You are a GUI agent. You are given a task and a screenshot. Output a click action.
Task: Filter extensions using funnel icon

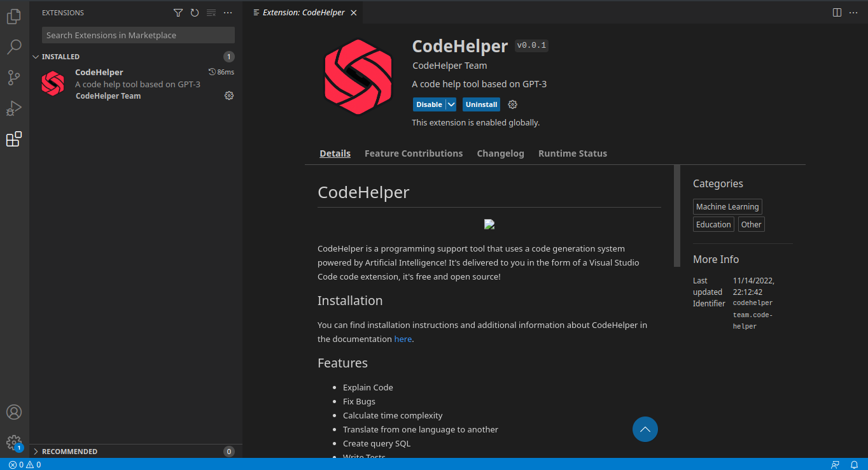[x=178, y=13]
